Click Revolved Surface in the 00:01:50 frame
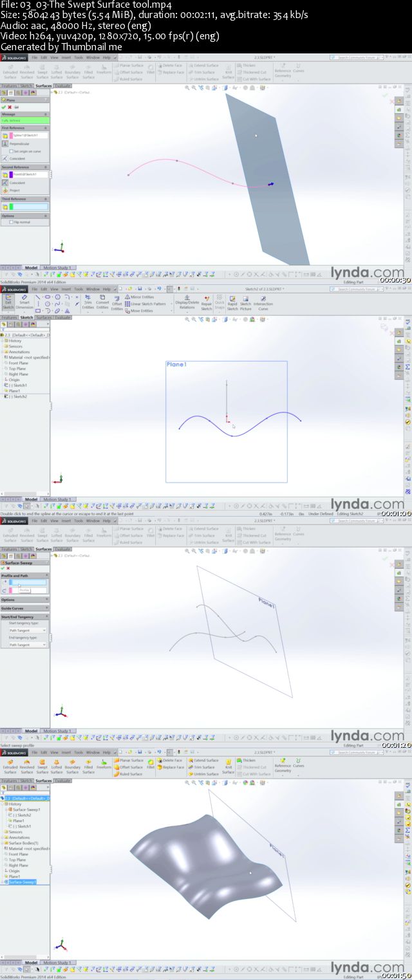The height and width of the screenshot is (980, 412). 27,766
